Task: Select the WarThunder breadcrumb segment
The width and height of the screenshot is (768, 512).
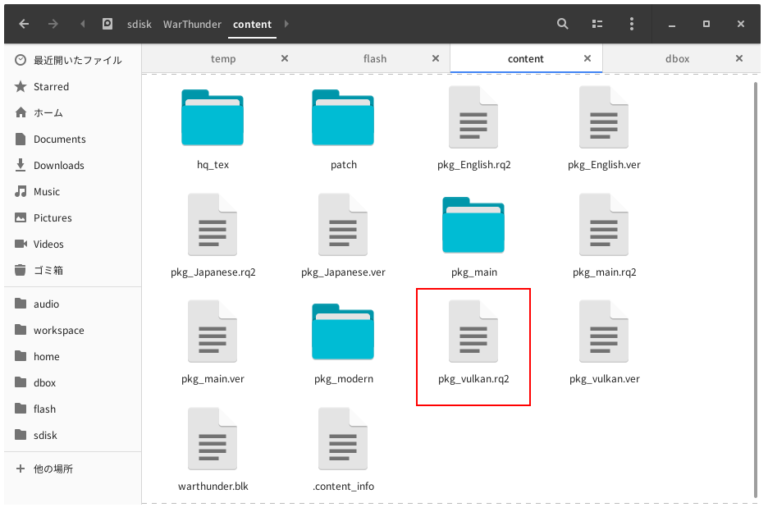Action: point(192,24)
